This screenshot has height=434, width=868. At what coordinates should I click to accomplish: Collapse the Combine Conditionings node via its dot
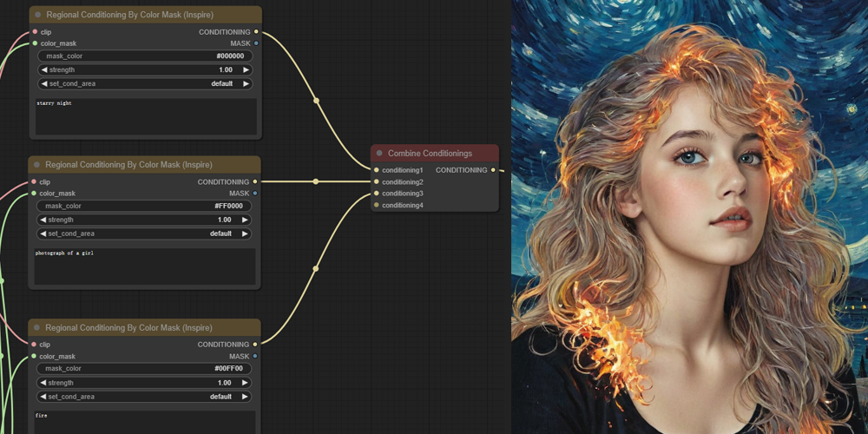coord(379,153)
